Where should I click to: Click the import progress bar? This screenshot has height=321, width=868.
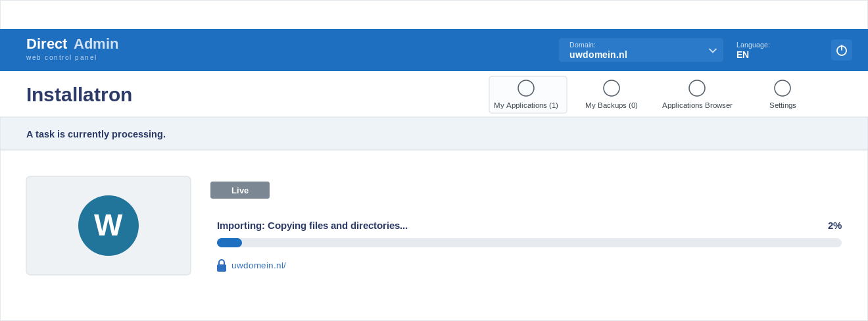point(529,243)
